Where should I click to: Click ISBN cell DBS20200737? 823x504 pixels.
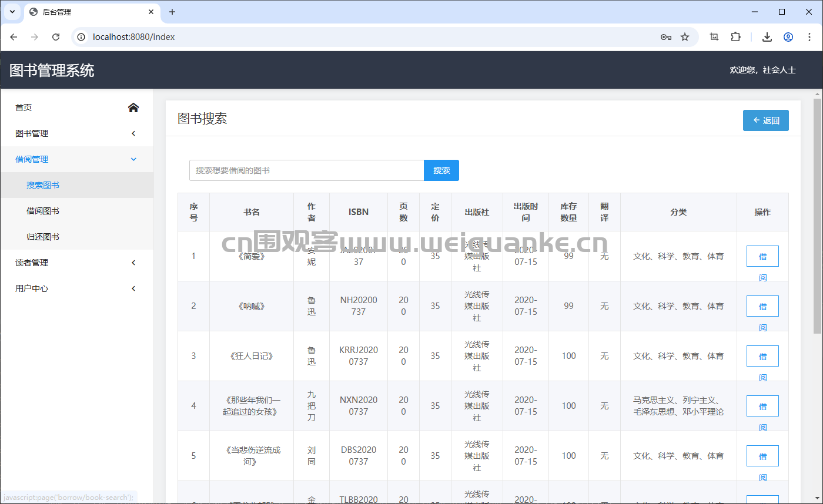(359, 456)
